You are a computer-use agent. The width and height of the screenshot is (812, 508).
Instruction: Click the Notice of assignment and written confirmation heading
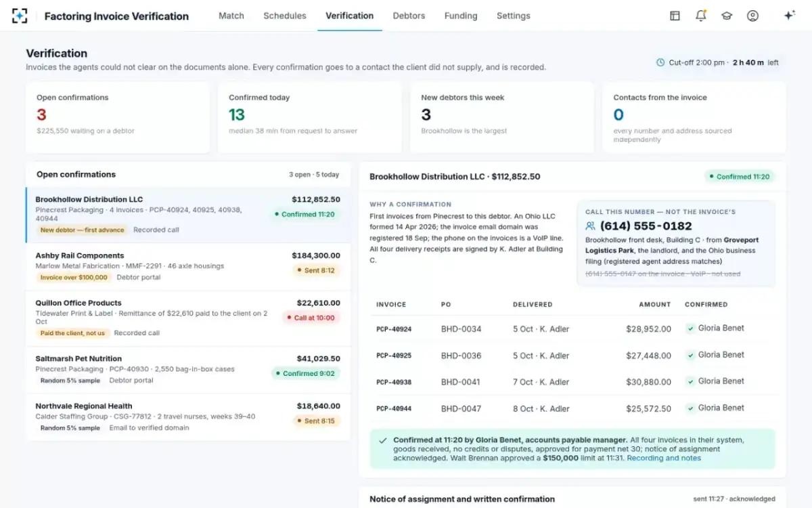(462, 499)
